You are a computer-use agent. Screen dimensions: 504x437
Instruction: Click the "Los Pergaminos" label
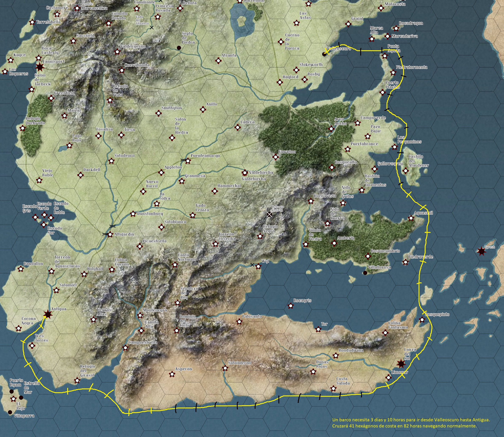409,140
